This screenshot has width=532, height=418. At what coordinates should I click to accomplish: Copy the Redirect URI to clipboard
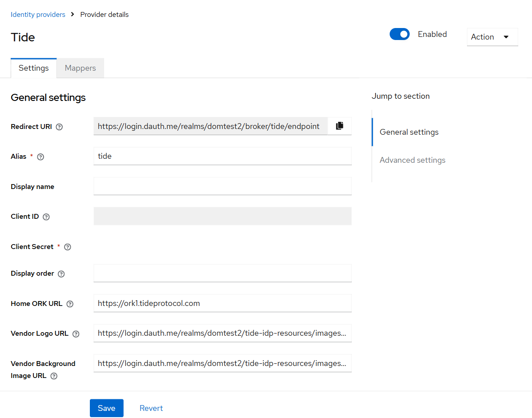[x=340, y=126]
